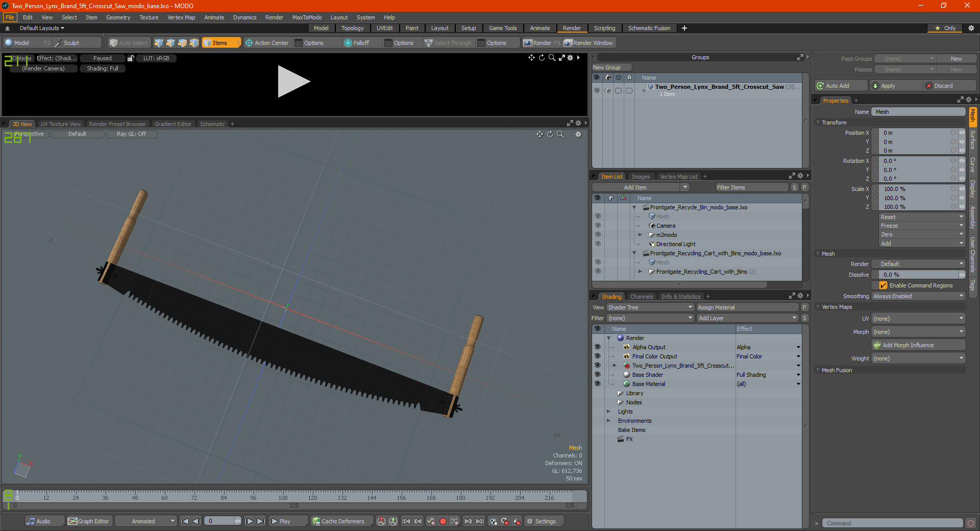Toggle visibility of Camera item

click(597, 226)
